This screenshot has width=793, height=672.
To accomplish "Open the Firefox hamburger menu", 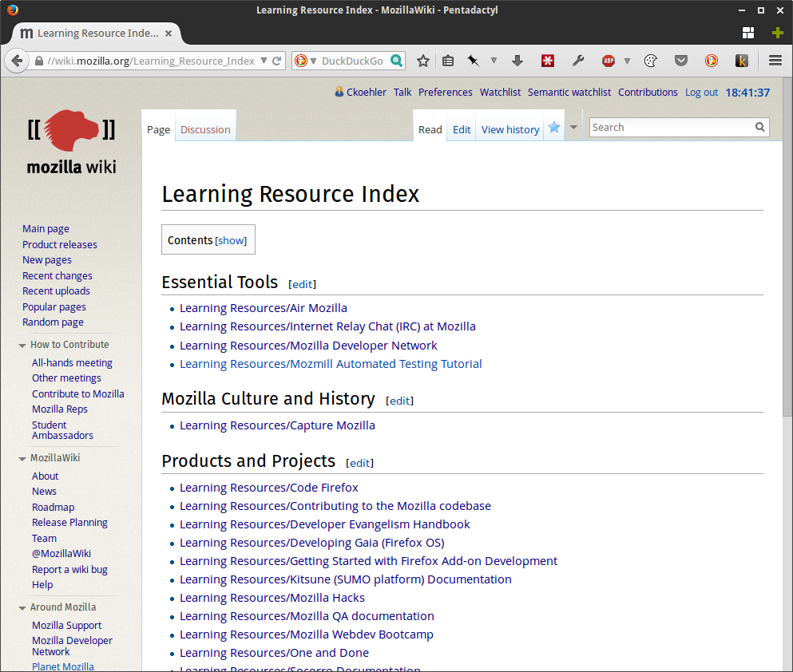I will 775,61.
